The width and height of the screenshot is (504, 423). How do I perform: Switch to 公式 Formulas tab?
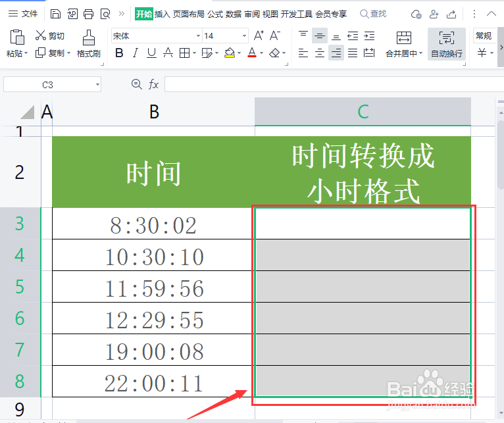[x=215, y=14]
